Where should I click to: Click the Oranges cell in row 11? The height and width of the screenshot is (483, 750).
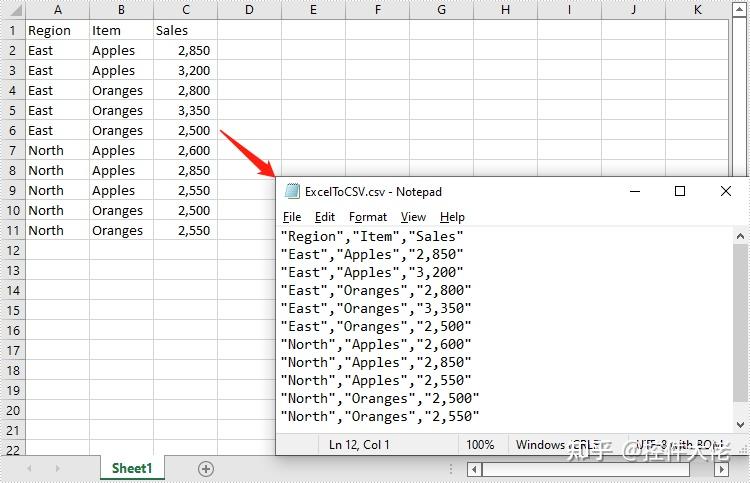click(x=121, y=231)
